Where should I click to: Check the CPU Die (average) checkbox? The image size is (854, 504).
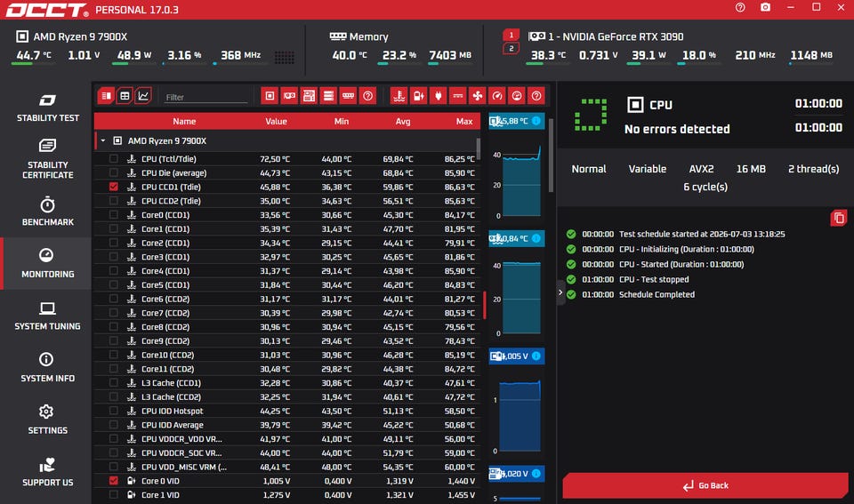113,173
